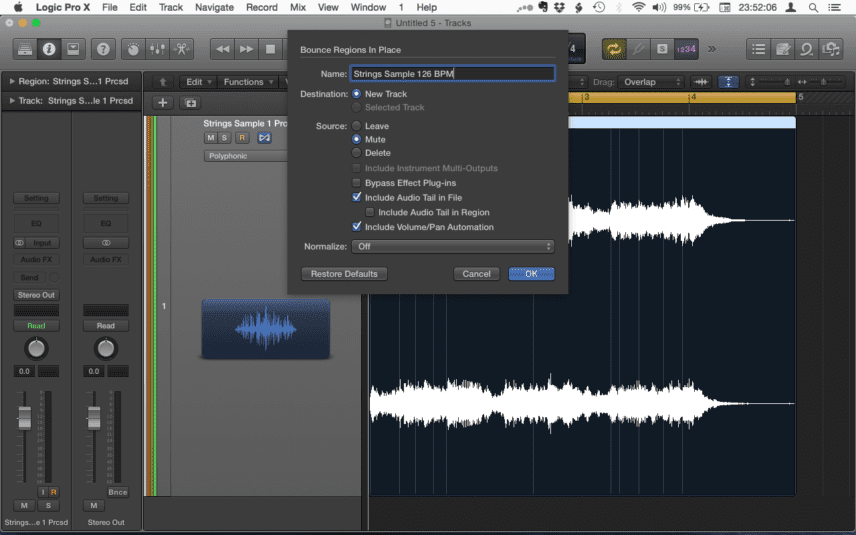Open the List Editors icon
Image resolution: width=856 pixels, height=535 pixels.
[x=758, y=49]
